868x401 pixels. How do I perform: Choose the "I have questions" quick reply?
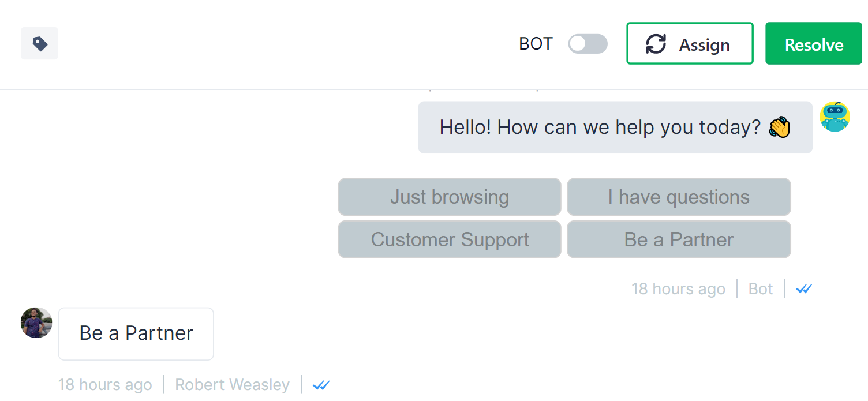coord(679,197)
